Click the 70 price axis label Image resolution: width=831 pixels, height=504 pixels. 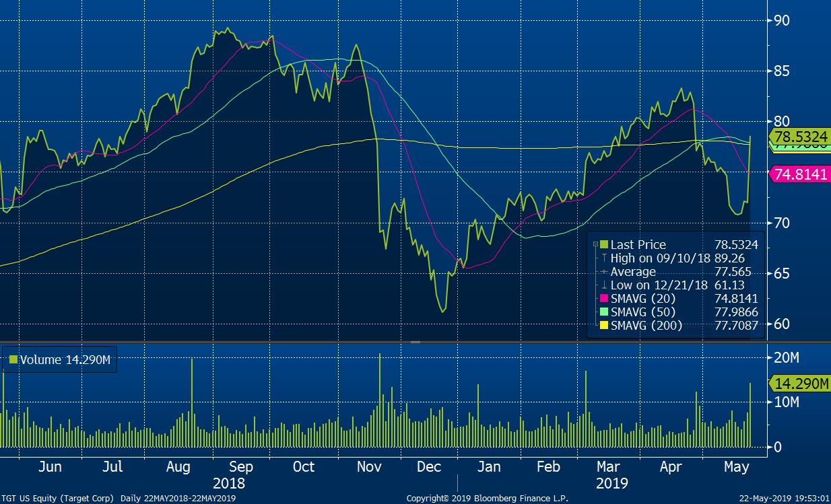782,223
